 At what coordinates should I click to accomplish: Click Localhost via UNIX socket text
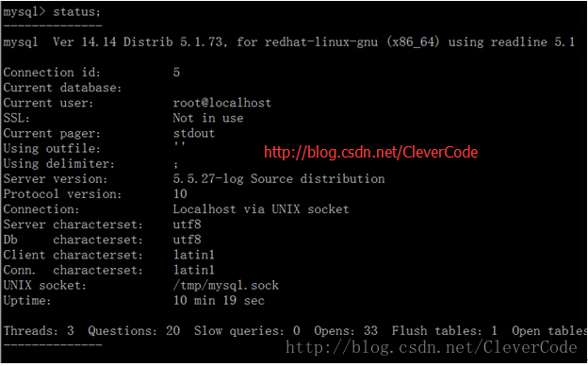point(261,209)
